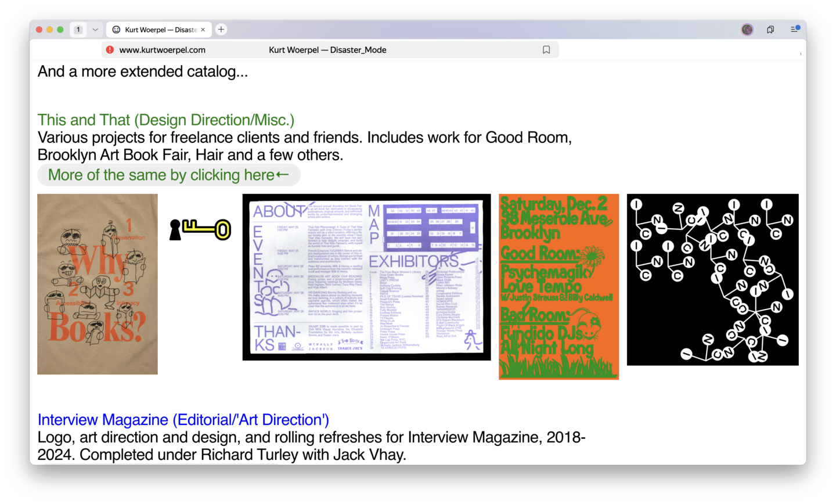Open a new tab with the plus button

(x=221, y=30)
